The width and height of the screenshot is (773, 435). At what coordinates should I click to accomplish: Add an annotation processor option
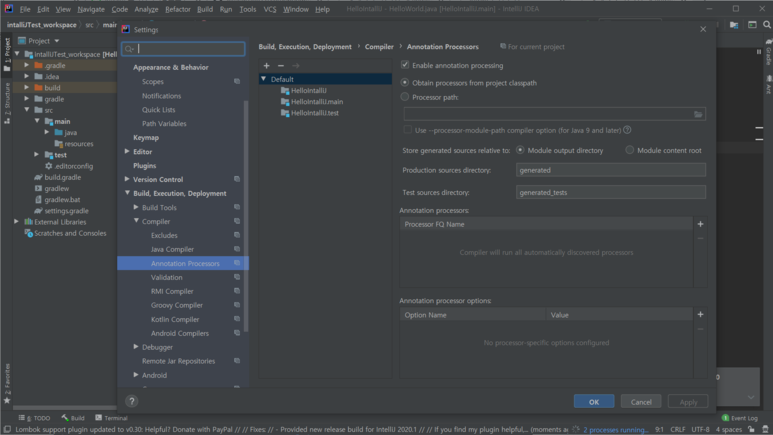700,315
